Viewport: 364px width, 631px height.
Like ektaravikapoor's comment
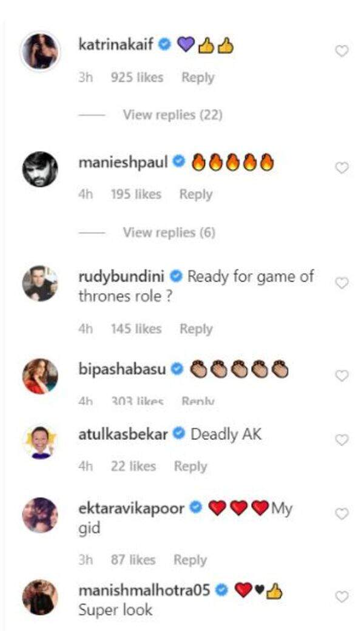[342, 514]
